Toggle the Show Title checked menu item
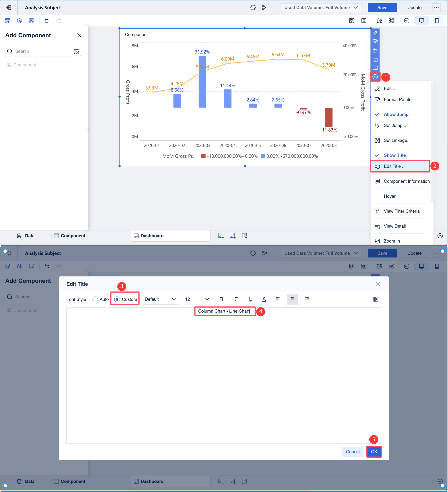 coord(400,155)
